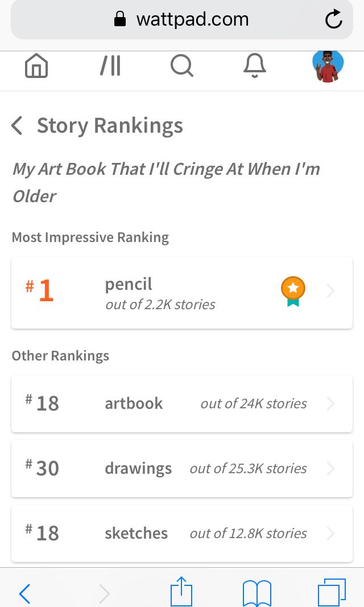This screenshot has height=607, width=364.
Task: Tap the search magnifier icon
Action: pos(182,67)
